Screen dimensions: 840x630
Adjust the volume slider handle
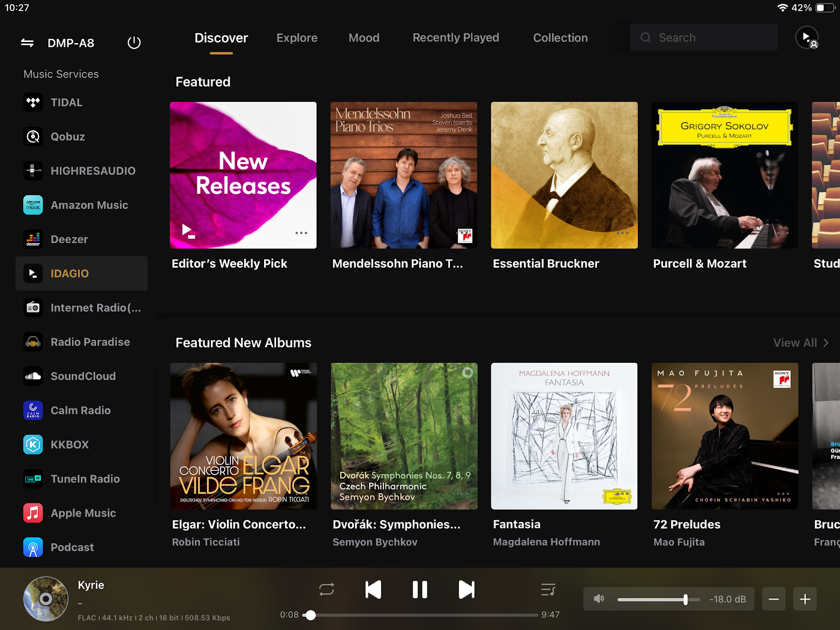pyautogui.click(x=686, y=599)
